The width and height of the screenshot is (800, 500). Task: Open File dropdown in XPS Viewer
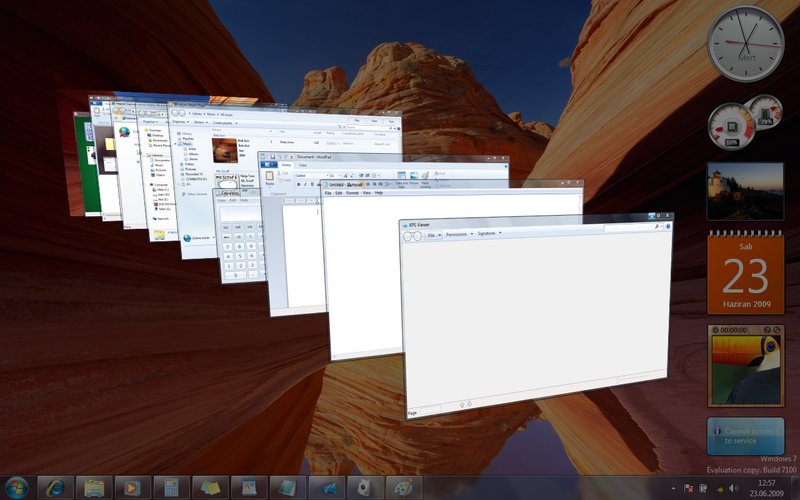(433, 235)
